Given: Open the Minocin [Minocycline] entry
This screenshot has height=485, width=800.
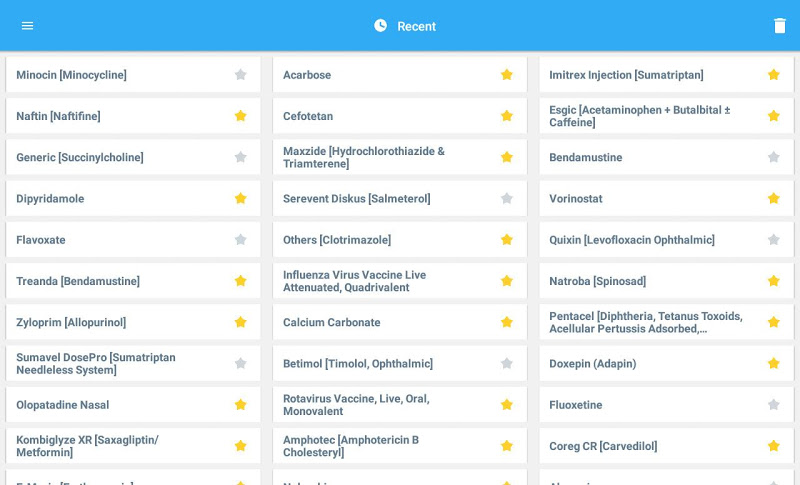Looking at the screenshot, I should tap(133, 74).
